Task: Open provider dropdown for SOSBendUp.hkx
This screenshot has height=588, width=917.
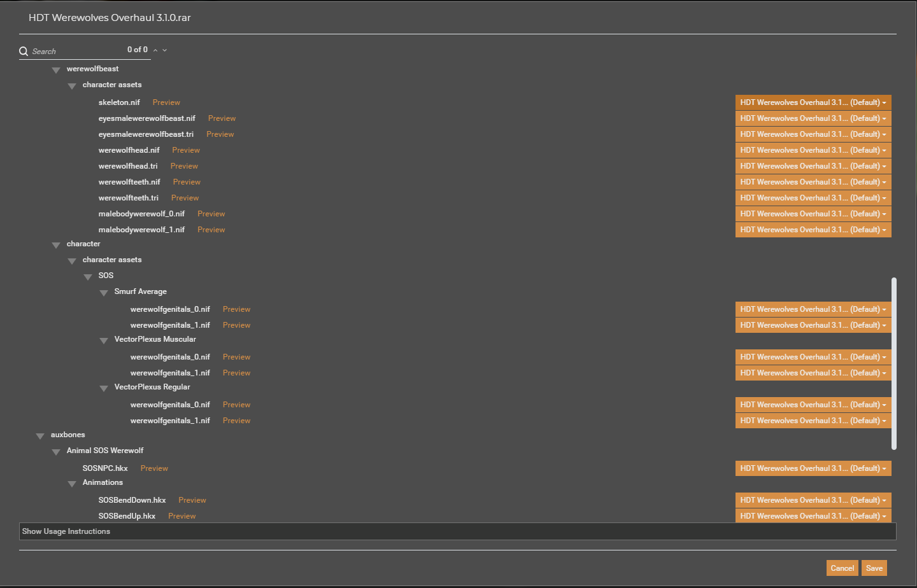Action: point(813,515)
